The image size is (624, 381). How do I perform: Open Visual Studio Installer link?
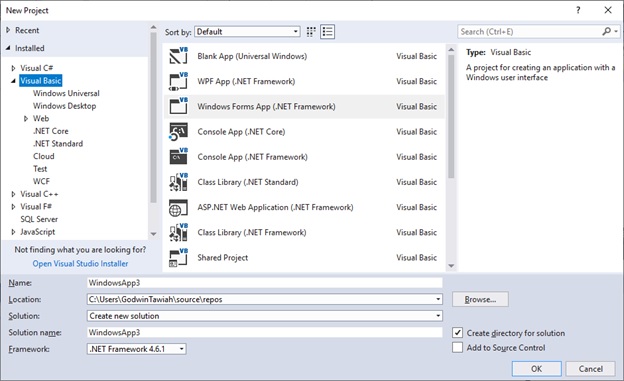tap(80, 264)
